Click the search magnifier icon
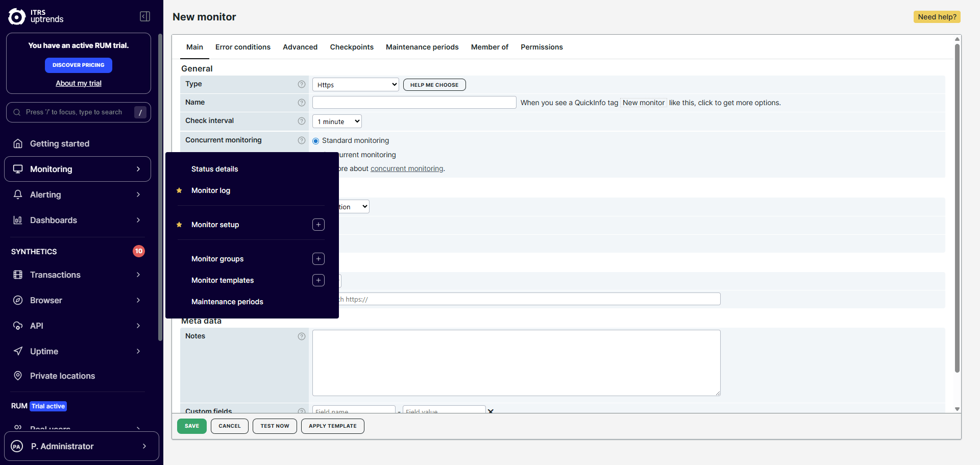 (x=17, y=112)
